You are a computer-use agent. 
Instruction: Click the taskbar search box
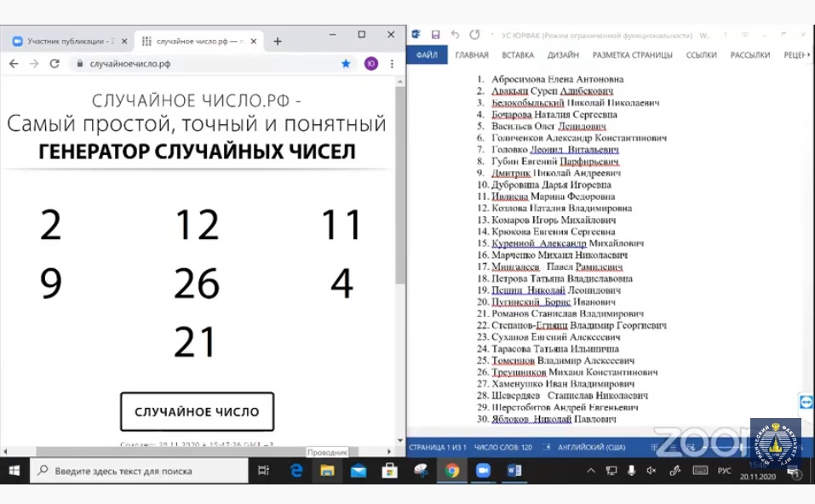point(139,471)
